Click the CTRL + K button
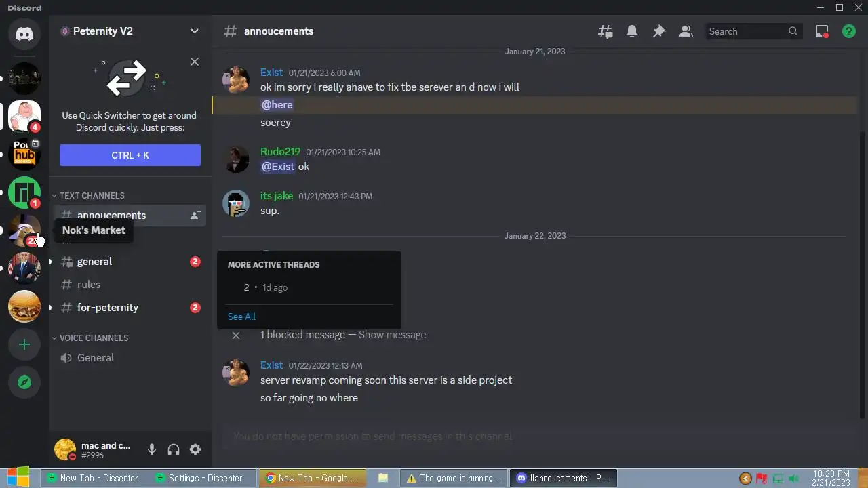This screenshot has width=868, height=488. pyautogui.click(x=130, y=155)
